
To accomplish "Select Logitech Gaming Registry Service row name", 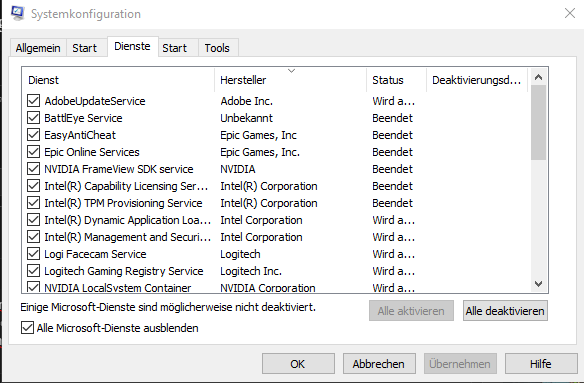I will tap(124, 271).
